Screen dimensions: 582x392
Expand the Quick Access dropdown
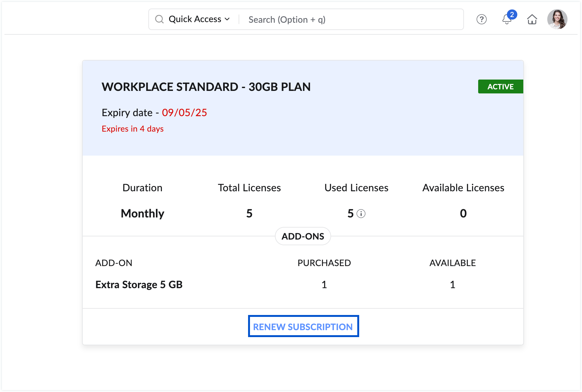point(195,19)
